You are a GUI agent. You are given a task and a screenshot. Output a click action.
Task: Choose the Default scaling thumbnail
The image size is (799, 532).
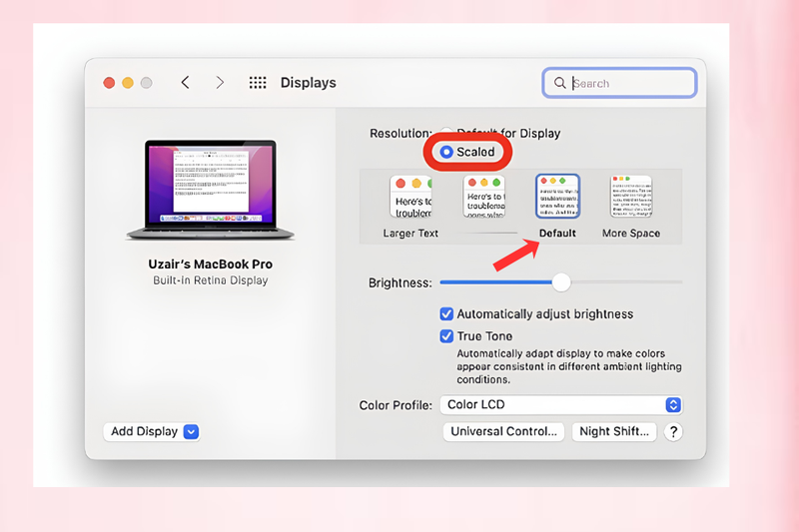557,197
